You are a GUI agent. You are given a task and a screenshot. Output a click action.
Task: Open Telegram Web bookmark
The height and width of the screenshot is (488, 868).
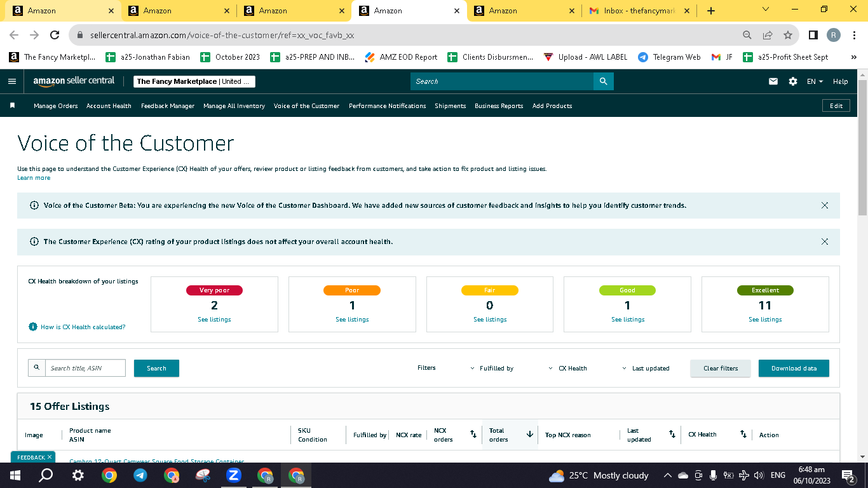(669, 57)
